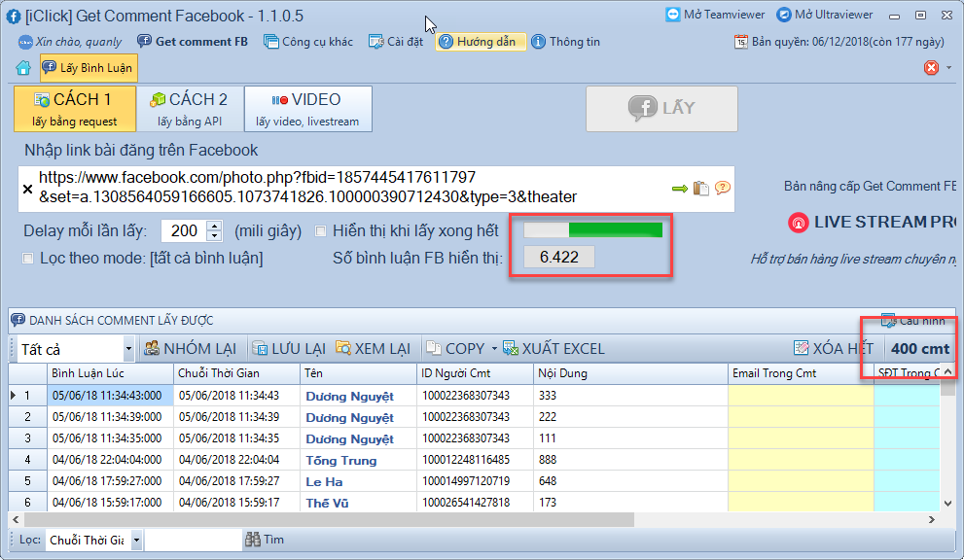
Task: Click the LẤY Facebook button
Action: [661, 109]
